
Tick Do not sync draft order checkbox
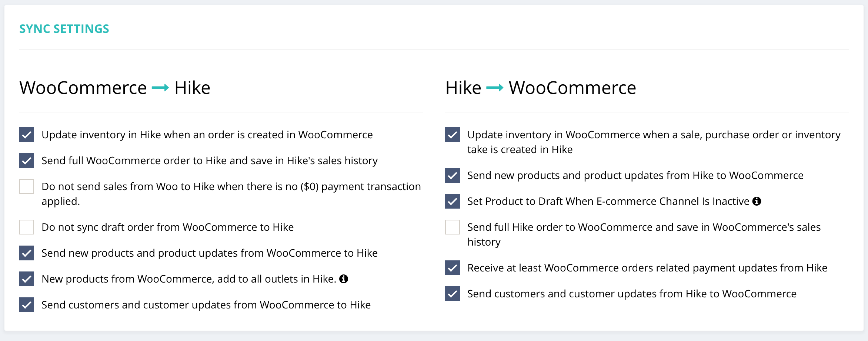27,227
